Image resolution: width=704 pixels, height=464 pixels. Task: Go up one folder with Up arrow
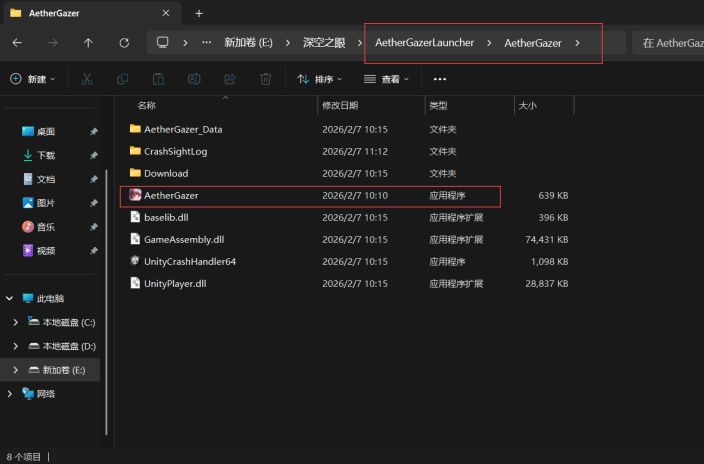point(88,43)
